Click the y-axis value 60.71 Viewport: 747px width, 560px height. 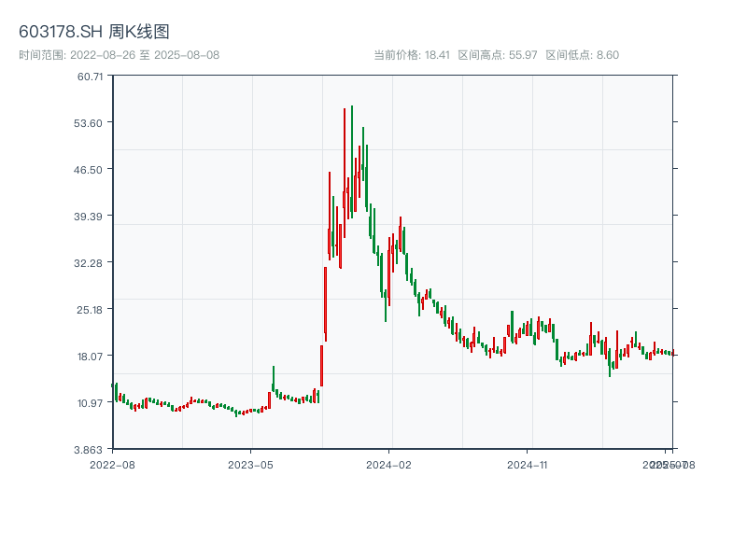click(x=90, y=77)
